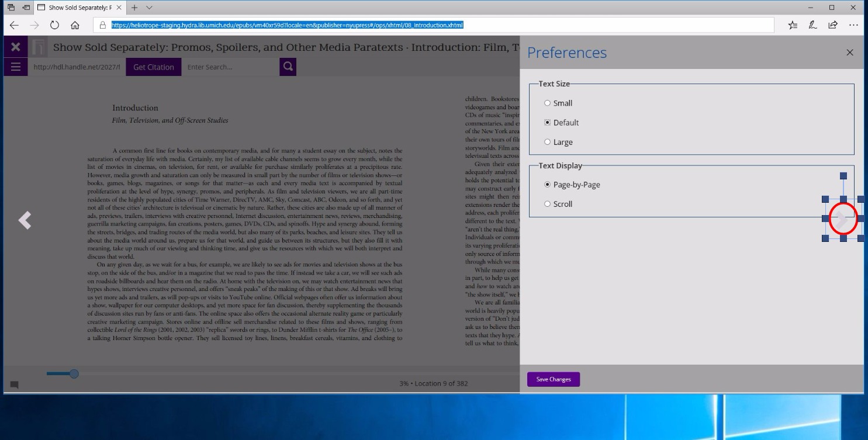Click 'Film, Television, and Off-Screen Studies' subtitle
This screenshot has width=868, height=440.
[170, 120]
